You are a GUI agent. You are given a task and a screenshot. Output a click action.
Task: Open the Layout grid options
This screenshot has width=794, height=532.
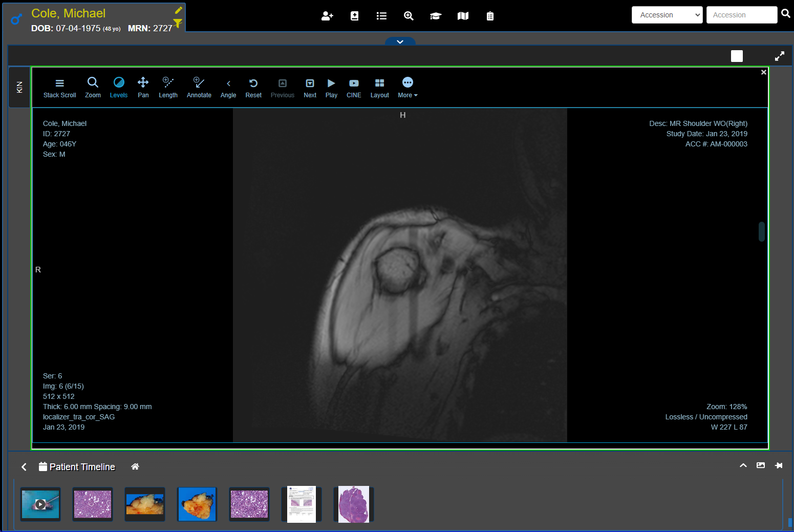click(379, 88)
